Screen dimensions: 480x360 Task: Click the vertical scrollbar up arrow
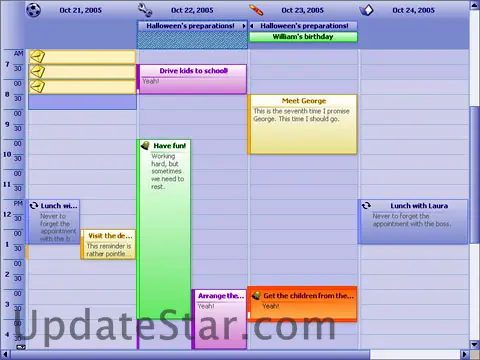coord(475,5)
